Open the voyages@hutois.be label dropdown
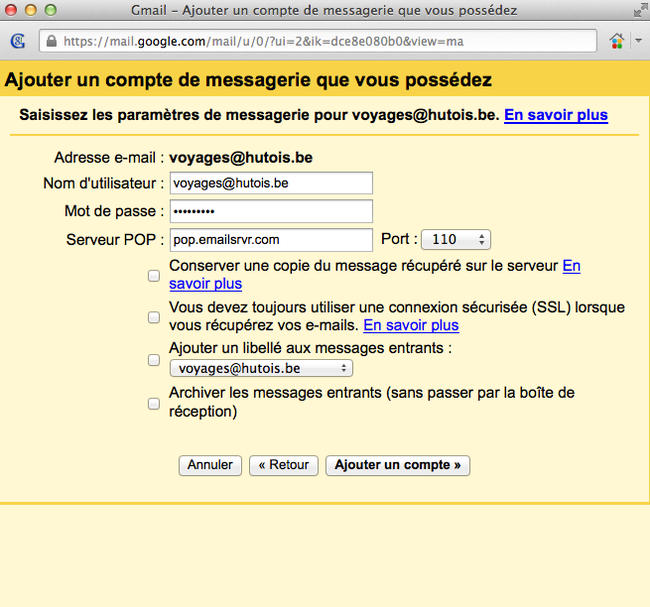Image resolution: width=650 pixels, height=607 pixels. click(261, 368)
